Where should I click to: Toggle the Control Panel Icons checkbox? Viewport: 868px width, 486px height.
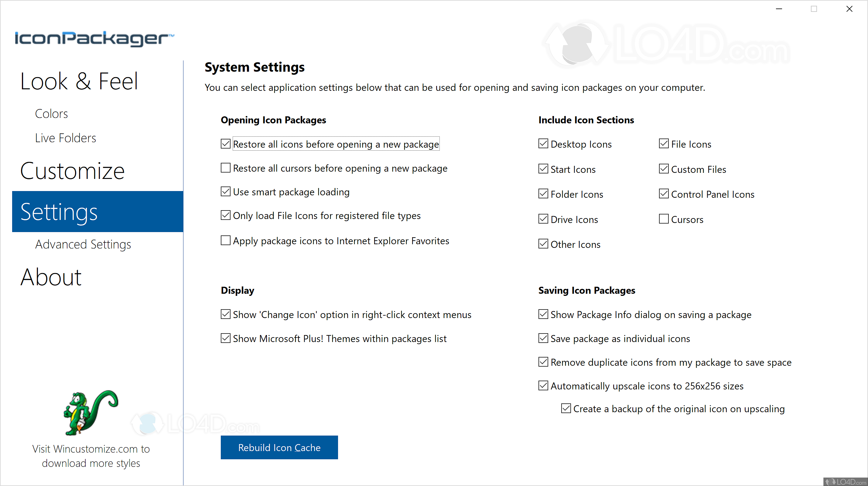(x=664, y=193)
